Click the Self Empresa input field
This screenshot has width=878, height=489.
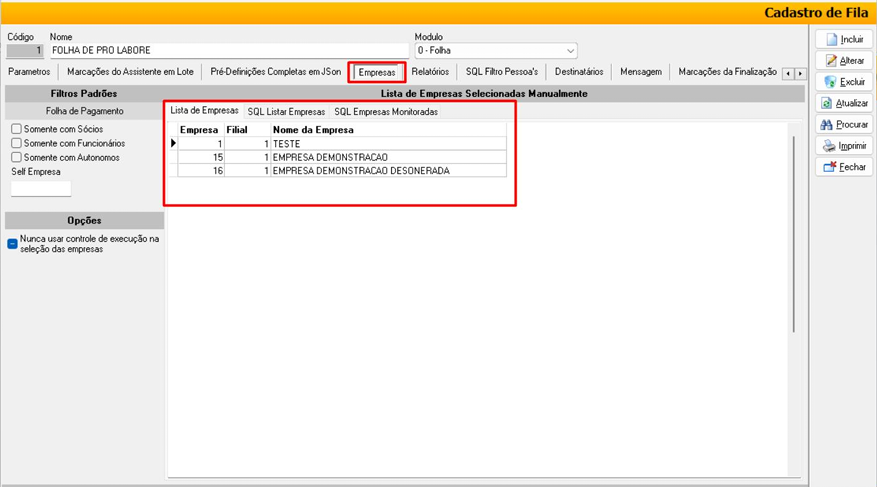(41, 188)
